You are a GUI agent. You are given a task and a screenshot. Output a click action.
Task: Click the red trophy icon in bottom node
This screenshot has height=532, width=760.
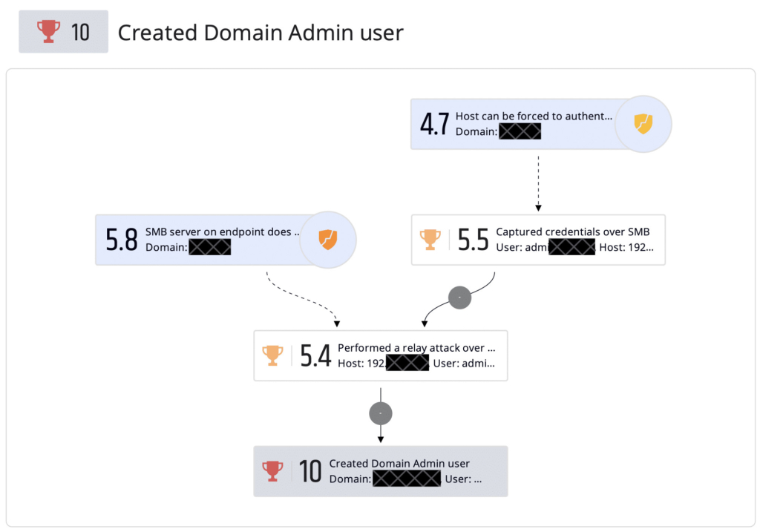[272, 470]
